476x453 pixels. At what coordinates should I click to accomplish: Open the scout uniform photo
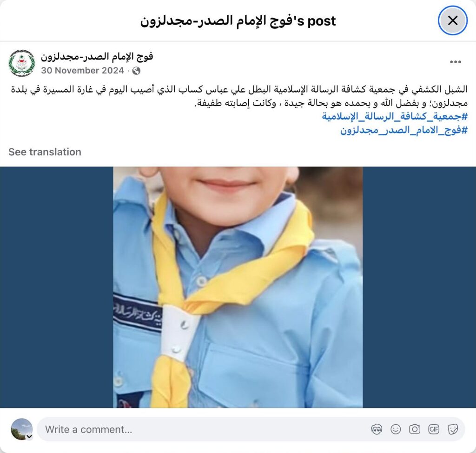pyautogui.click(x=238, y=287)
